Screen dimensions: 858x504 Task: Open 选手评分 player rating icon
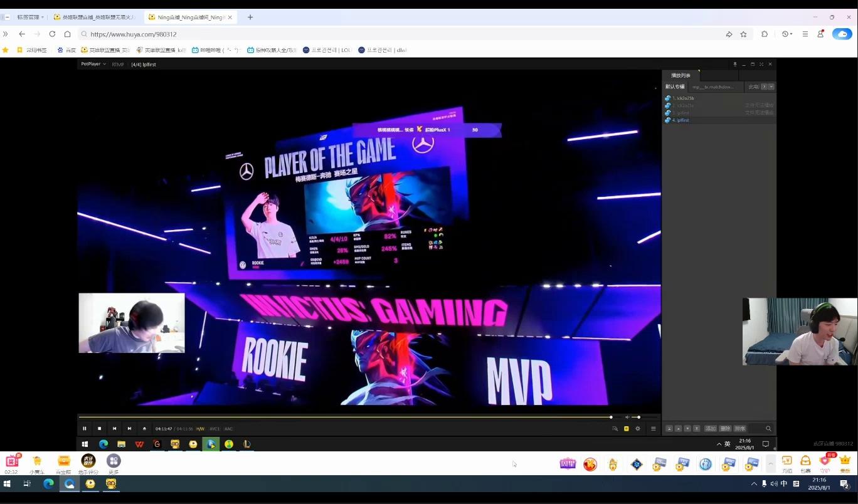tap(88, 464)
